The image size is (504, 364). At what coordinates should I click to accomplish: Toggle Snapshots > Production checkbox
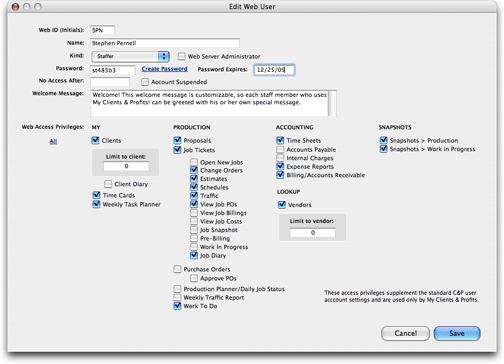point(384,140)
